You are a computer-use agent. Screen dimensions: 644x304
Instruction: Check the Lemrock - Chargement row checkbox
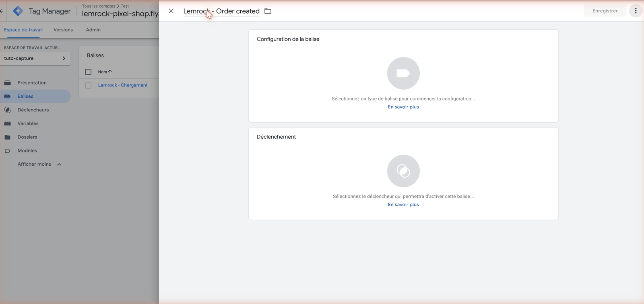click(88, 85)
